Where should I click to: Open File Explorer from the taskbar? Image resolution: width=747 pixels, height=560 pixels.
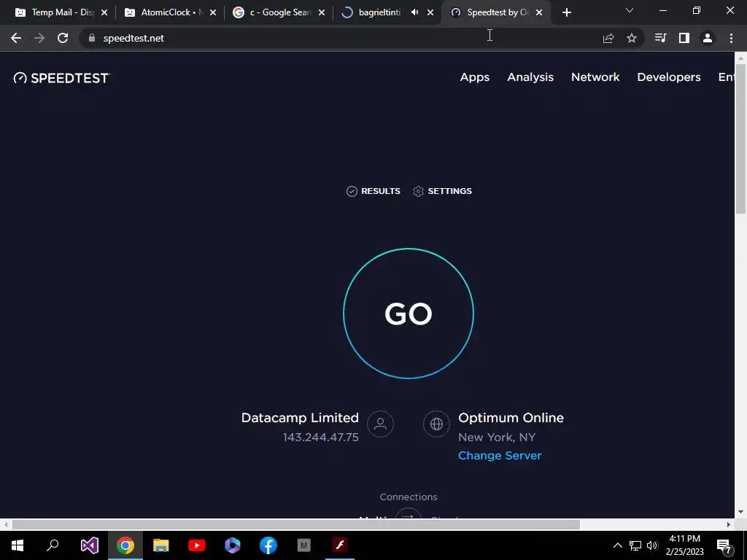160,545
